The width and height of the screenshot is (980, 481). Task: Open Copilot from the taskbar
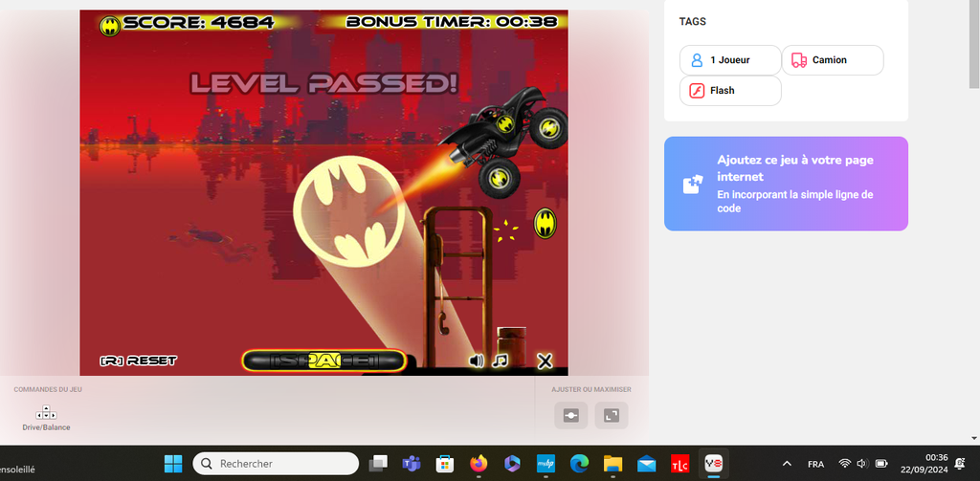(x=513, y=464)
